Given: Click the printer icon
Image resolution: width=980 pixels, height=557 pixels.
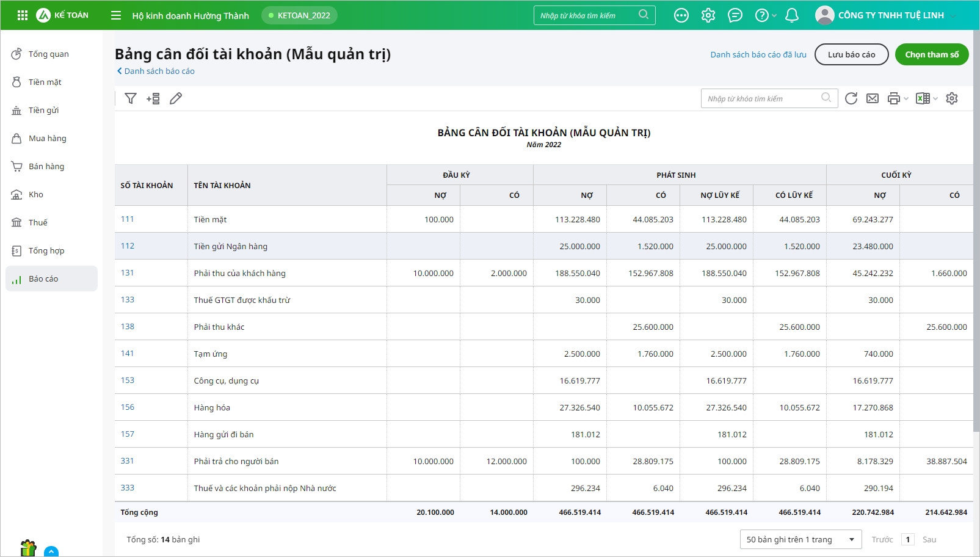Looking at the screenshot, I should [893, 98].
